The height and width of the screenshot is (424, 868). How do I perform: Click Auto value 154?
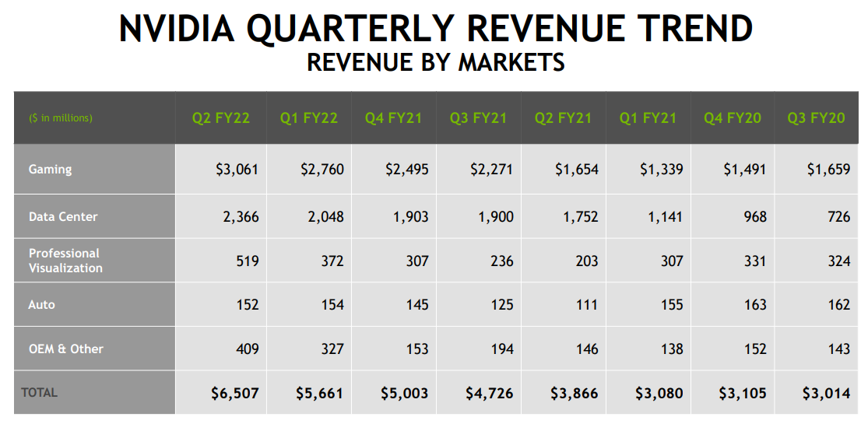click(x=332, y=305)
